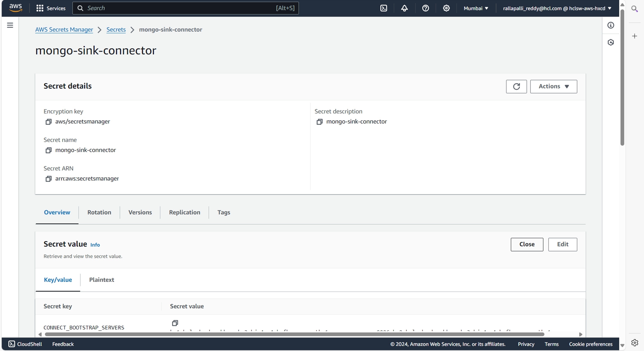Copy the Secret ARN
644x351 pixels.
click(48, 179)
